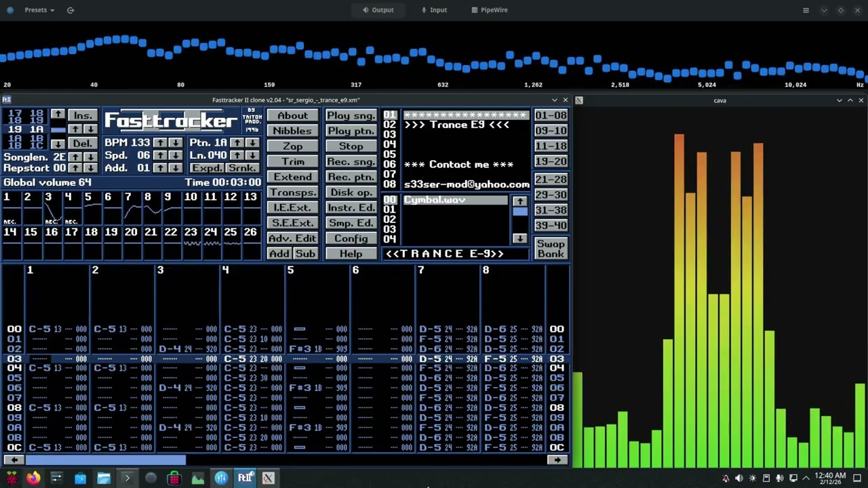Screen dimensions: 868x488
Task: Open the brightness tray icon
Action: click(x=753, y=479)
